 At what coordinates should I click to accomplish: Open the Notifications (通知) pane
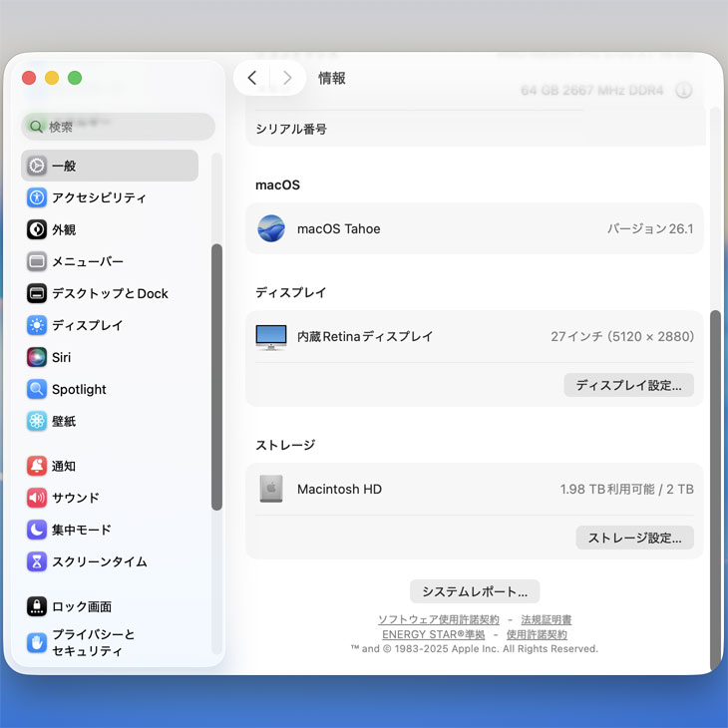tap(64, 466)
